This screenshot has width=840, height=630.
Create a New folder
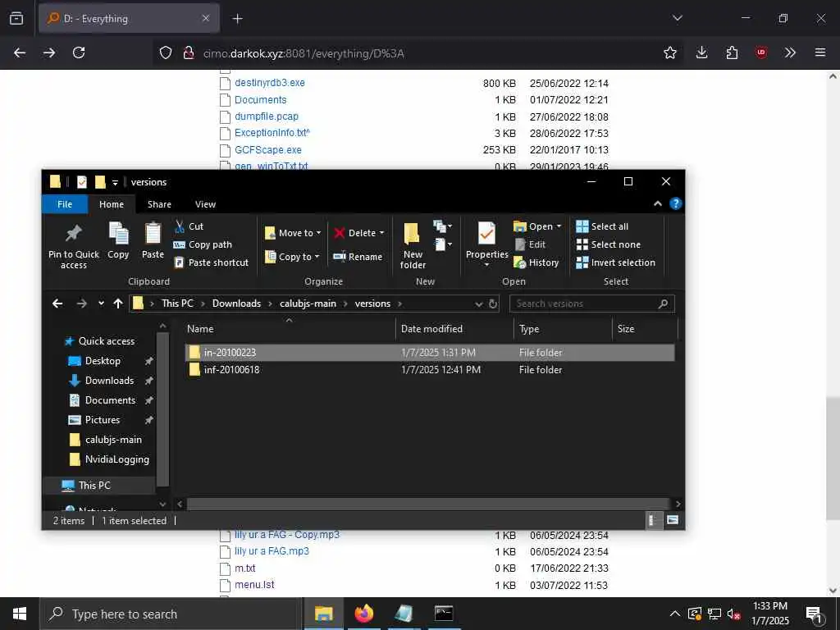pos(413,246)
